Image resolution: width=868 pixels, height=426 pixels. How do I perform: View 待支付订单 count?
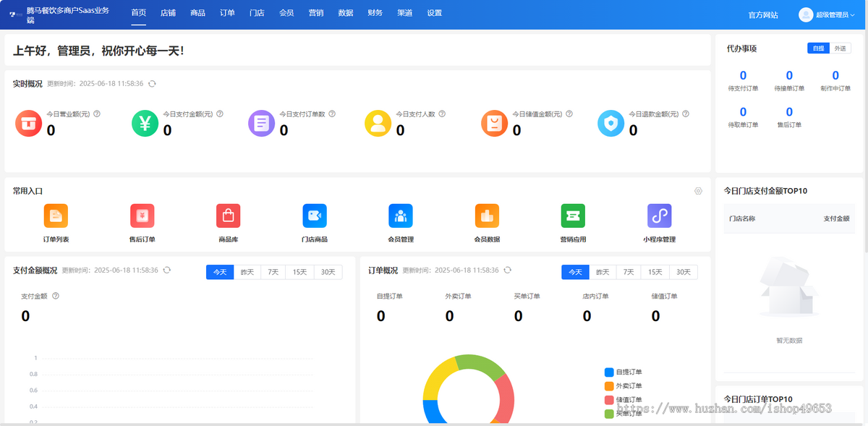point(743,76)
